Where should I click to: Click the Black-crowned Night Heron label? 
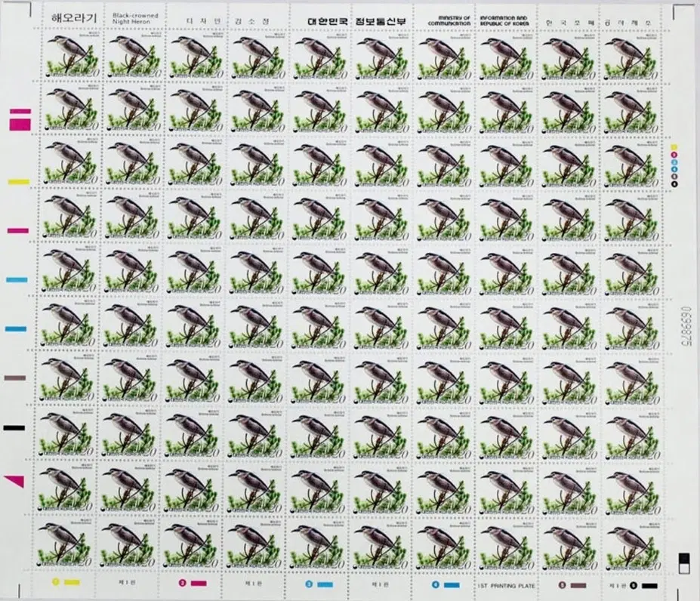point(135,18)
